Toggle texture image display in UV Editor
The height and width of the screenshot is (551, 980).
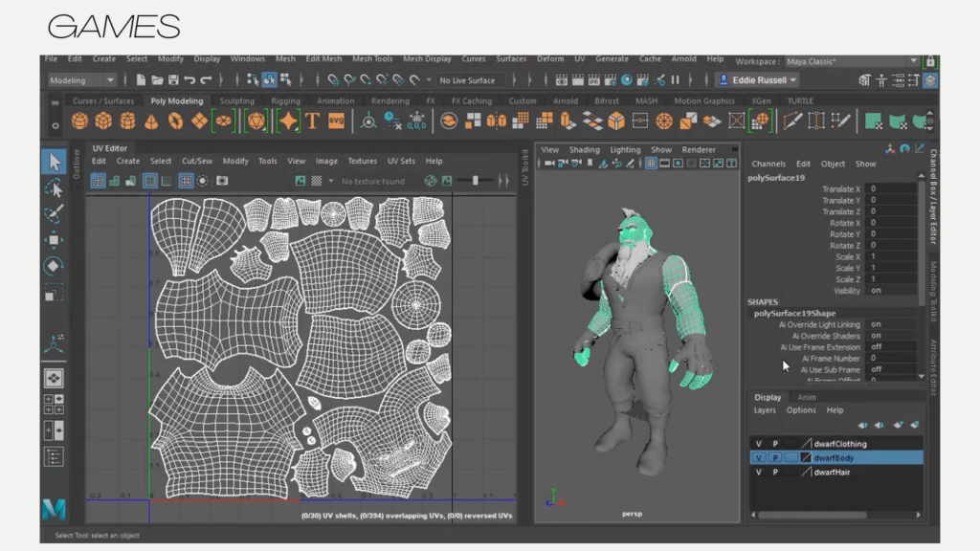[300, 181]
